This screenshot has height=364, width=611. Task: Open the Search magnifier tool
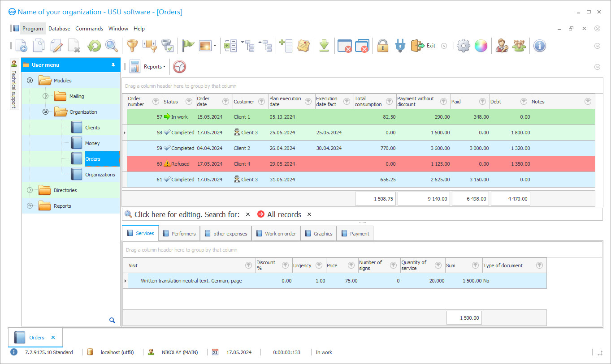[112, 45]
